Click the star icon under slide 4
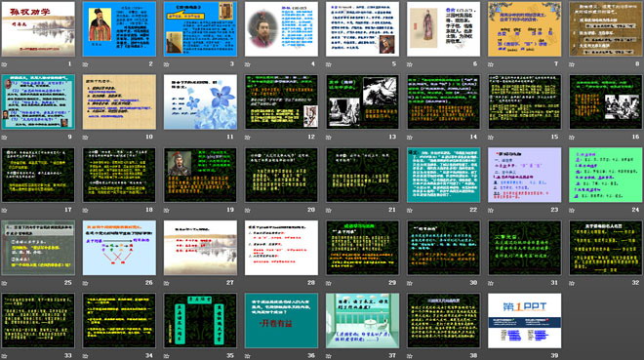 point(247,64)
